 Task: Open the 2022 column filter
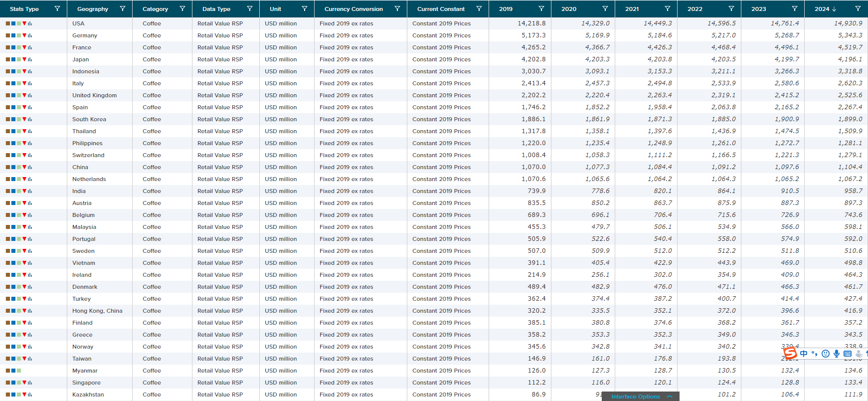coord(731,9)
